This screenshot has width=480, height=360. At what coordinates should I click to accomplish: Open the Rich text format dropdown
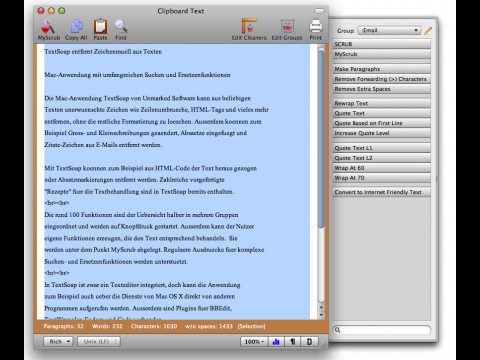pos(58,342)
